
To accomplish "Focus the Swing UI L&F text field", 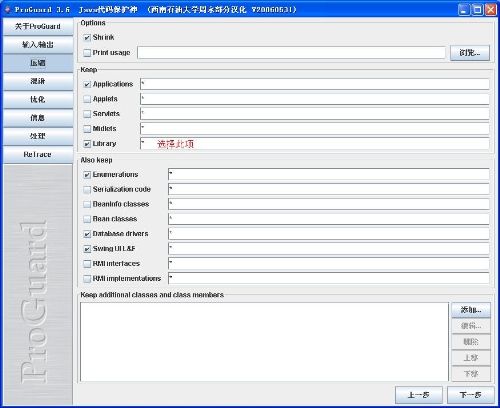I will [x=329, y=249].
